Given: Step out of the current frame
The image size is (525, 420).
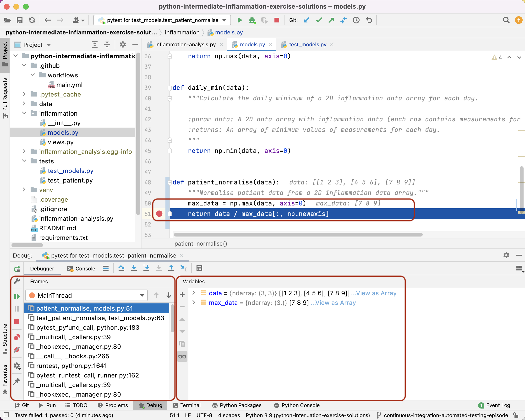Looking at the screenshot, I should (171, 268).
